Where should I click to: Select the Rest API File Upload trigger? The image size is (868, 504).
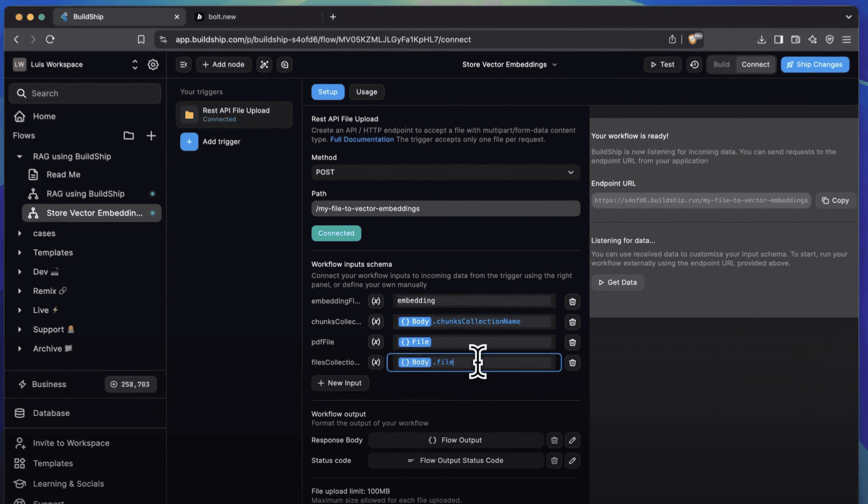coord(234,115)
